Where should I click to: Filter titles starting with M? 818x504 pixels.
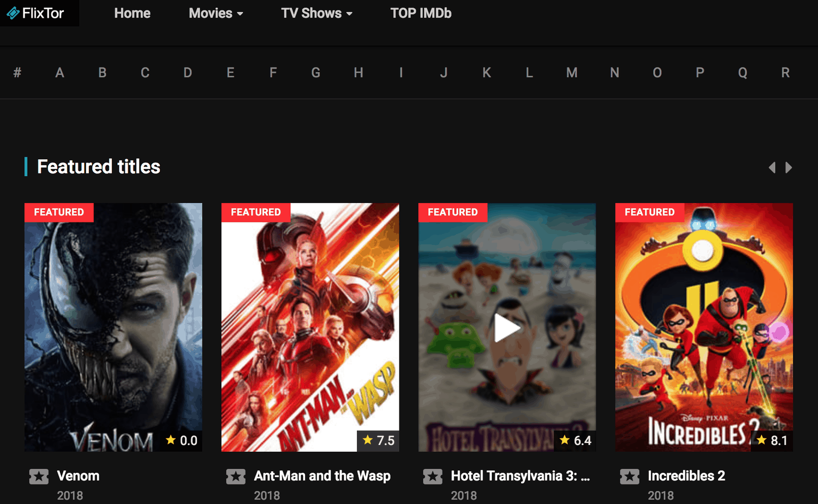click(x=572, y=73)
